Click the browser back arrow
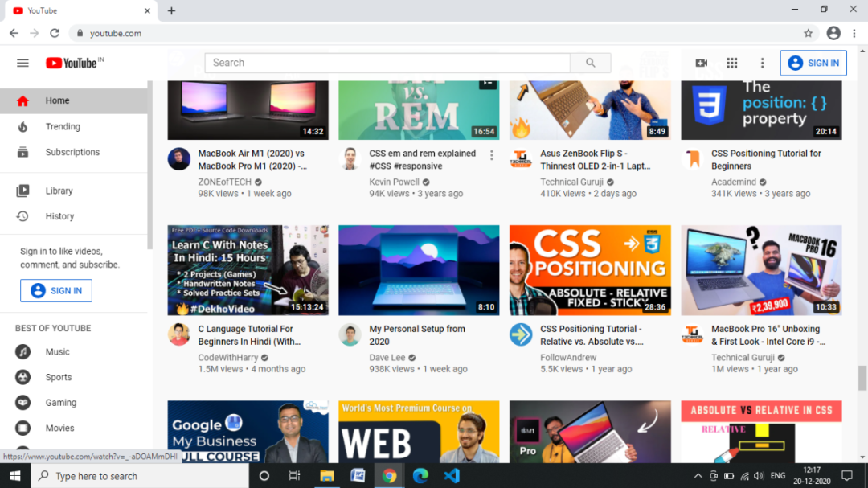This screenshot has height=488, width=868. pos(14,33)
